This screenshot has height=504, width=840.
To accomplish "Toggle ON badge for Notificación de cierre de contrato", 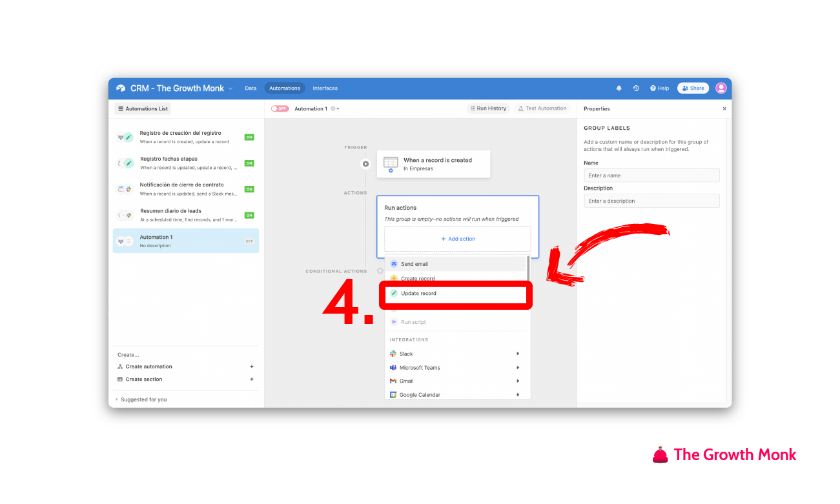I will 249,189.
